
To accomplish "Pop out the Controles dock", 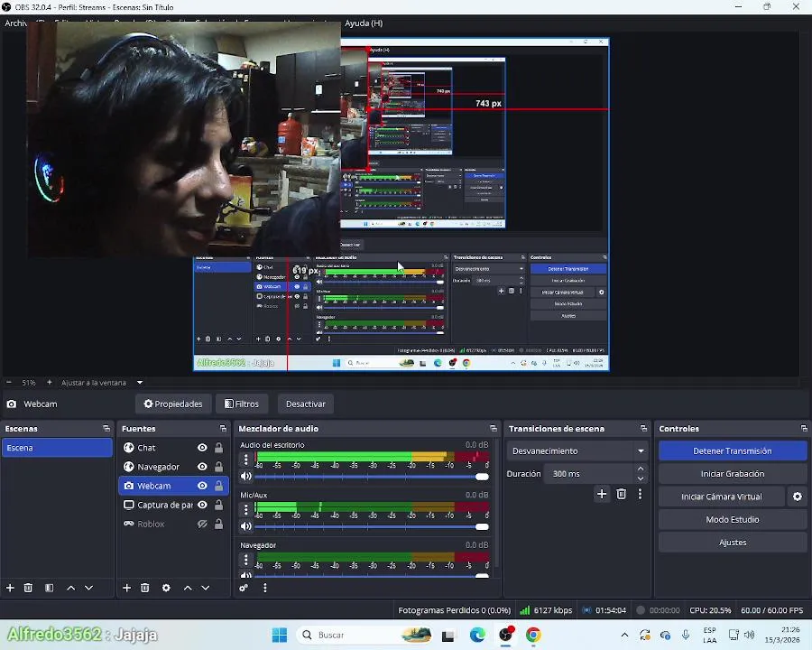I will tap(804, 429).
